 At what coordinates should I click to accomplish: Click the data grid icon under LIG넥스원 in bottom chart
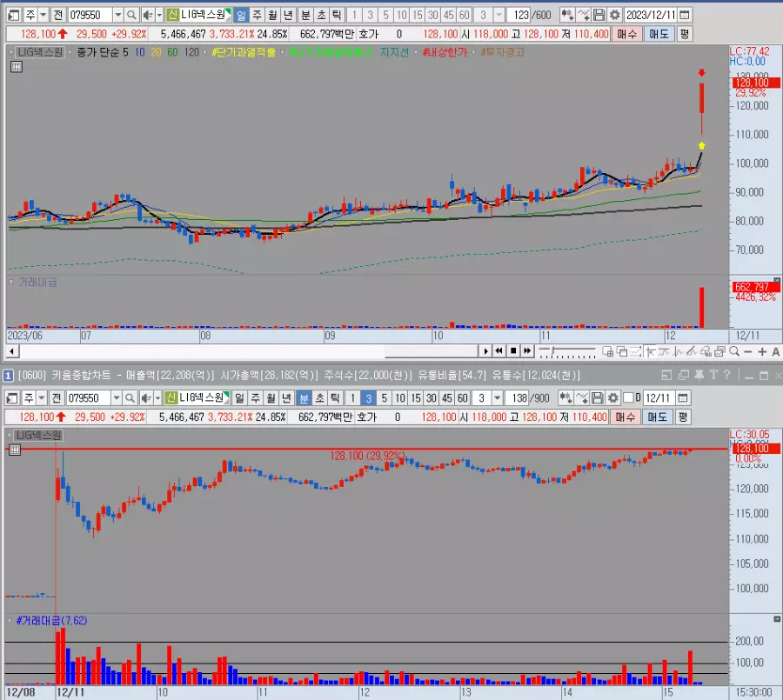[15, 450]
